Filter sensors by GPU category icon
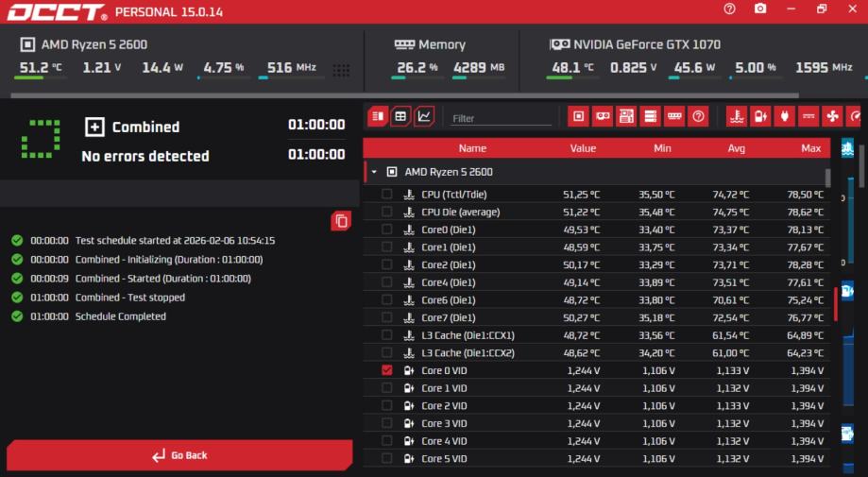 [x=603, y=116]
